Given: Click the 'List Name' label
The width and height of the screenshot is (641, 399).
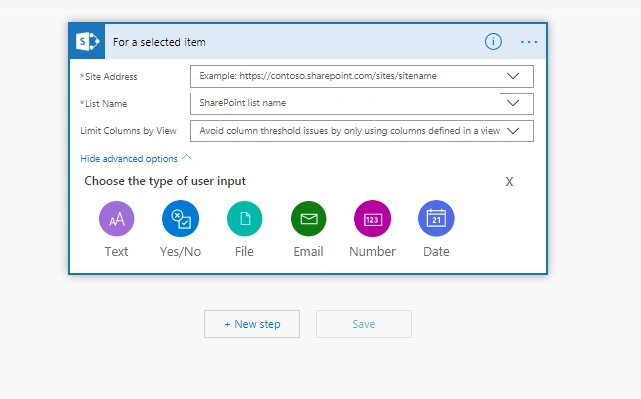Looking at the screenshot, I should coord(106,104).
